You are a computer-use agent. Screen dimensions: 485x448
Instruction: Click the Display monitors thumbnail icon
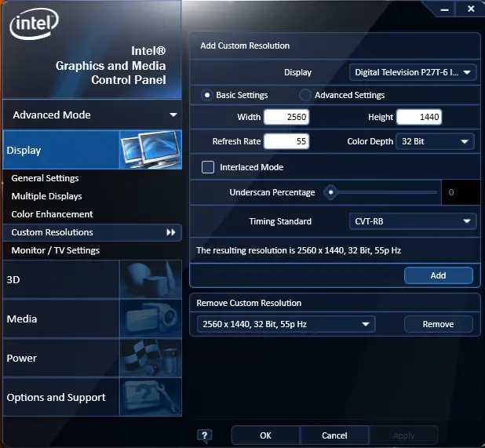(151, 150)
